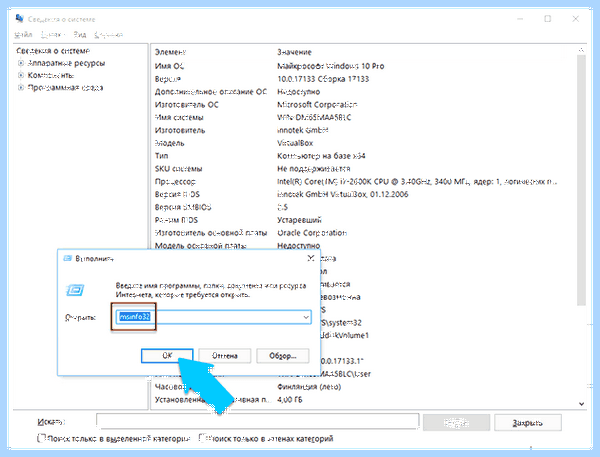600x457 pixels.
Task: Expand the Компоненты node
Action: tap(21, 75)
